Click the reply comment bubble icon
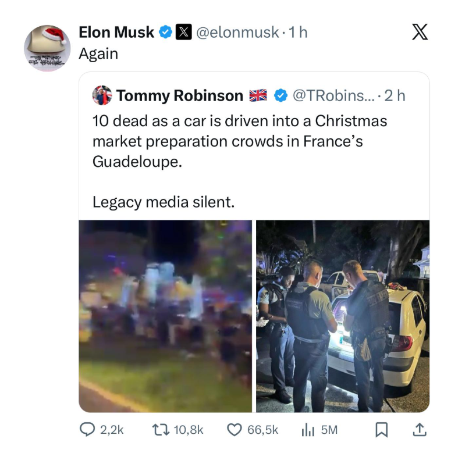This screenshot has height=453, width=476. (x=87, y=430)
